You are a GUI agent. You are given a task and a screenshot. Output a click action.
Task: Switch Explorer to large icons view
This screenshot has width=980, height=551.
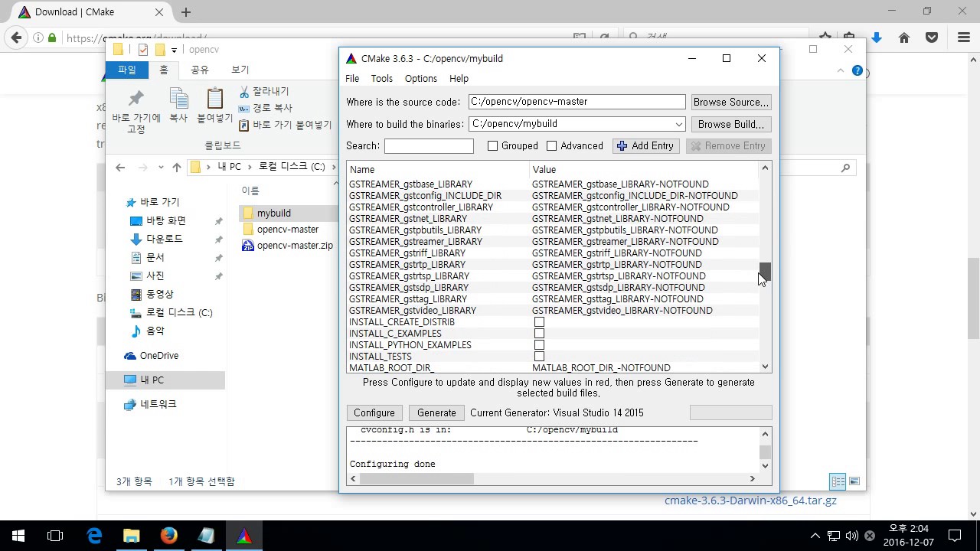click(854, 481)
